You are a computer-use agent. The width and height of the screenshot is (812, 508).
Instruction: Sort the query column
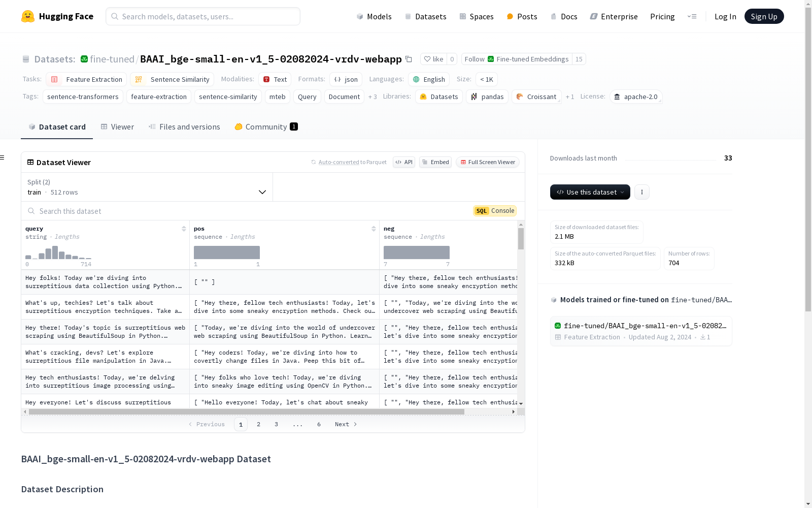pos(184,229)
